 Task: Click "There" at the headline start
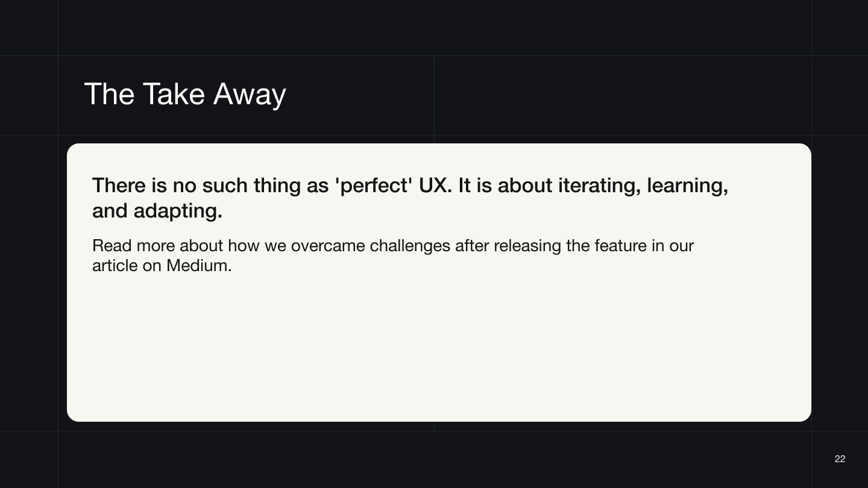pos(119,186)
